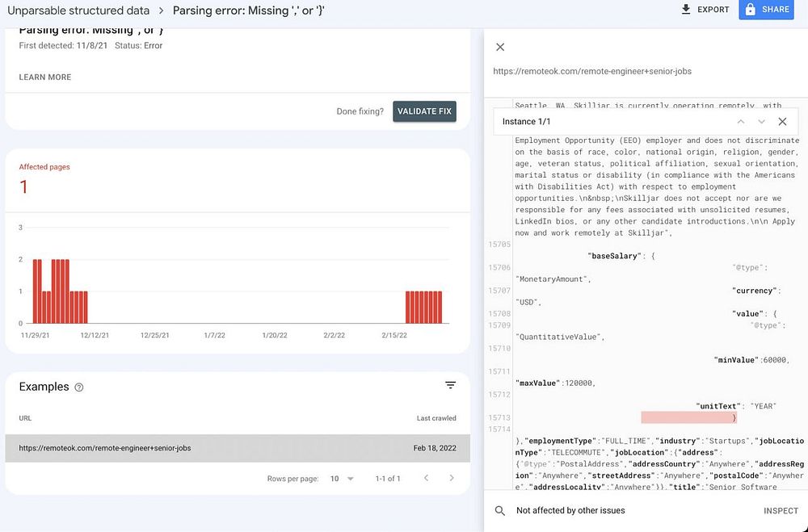
Task: Open the Examples filter icon
Action: pos(451,386)
